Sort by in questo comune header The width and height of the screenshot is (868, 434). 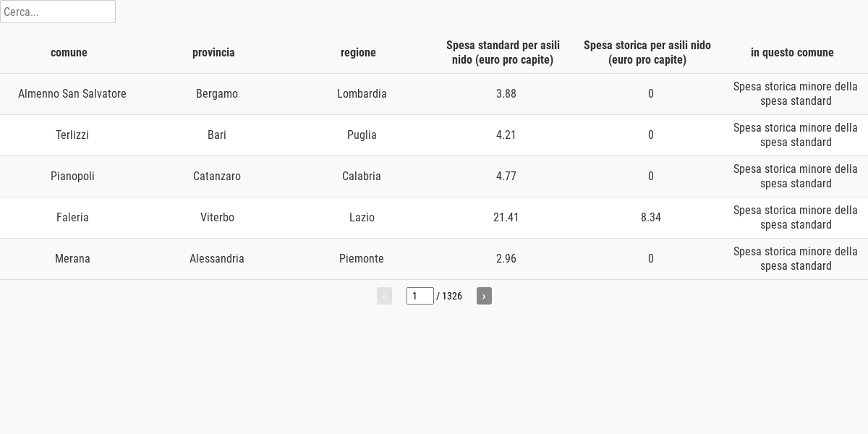[x=792, y=52]
